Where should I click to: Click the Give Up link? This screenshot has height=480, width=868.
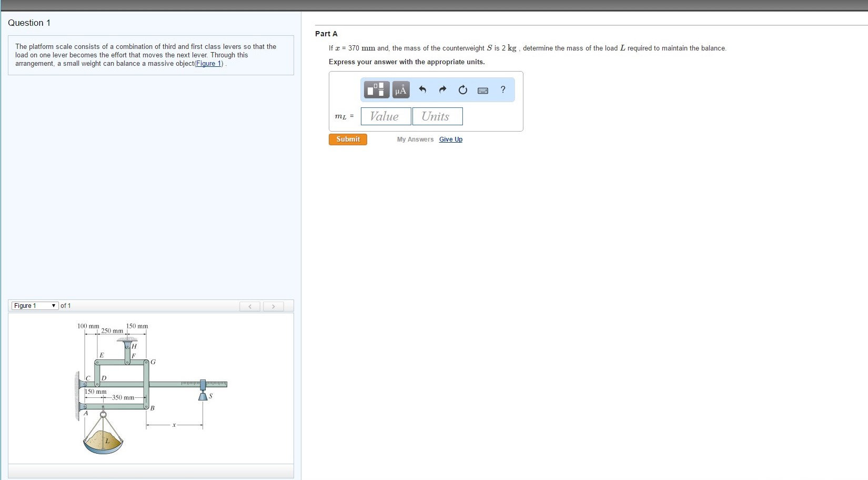450,139
